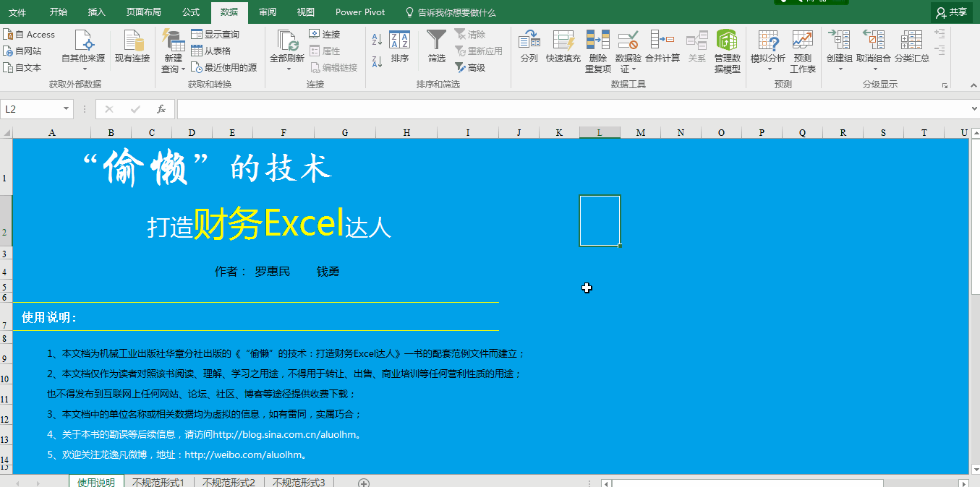Select the 使用说明 sheet tab

pos(96,482)
